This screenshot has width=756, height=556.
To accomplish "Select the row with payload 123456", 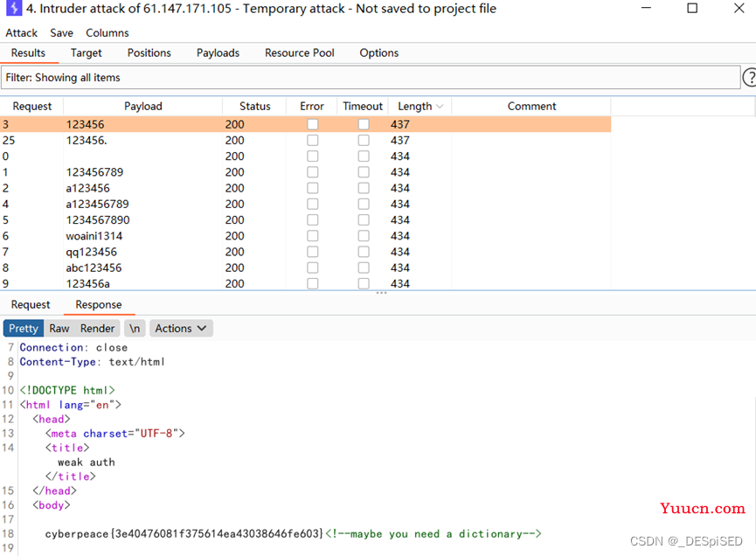I will (x=306, y=124).
